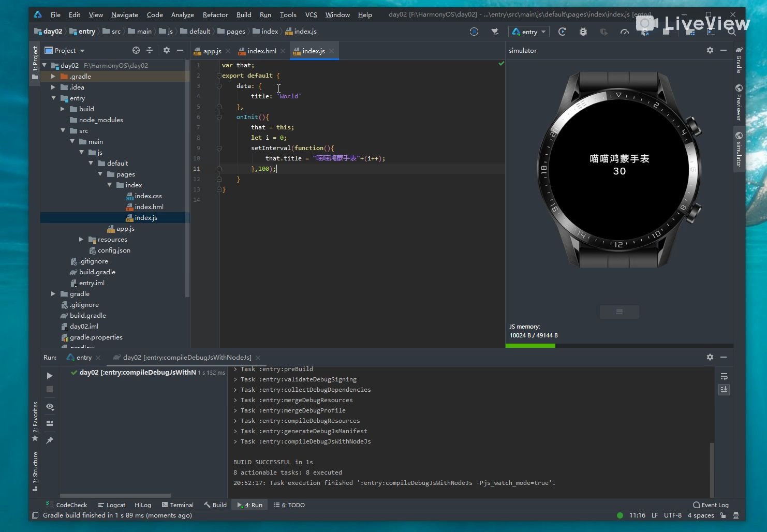Image resolution: width=767 pixels, height=532 pixels.
Task: Click the rerun play icon in Run panel
Action: [50, 376]
